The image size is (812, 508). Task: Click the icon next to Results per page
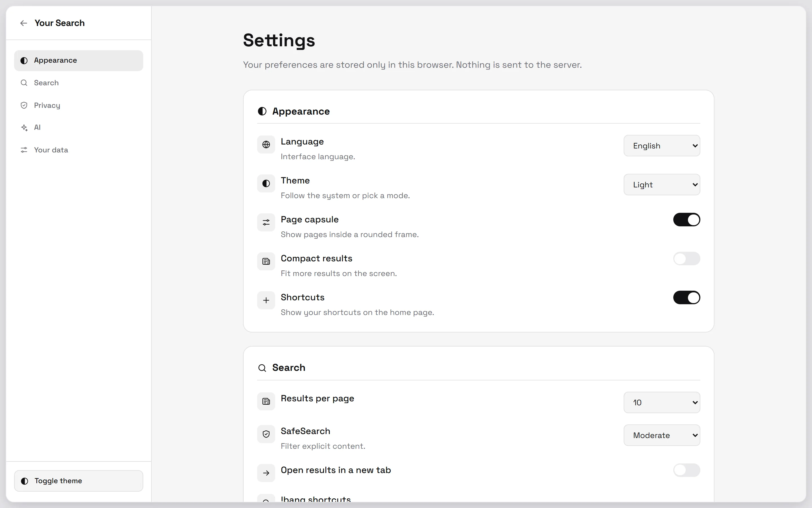266,402
